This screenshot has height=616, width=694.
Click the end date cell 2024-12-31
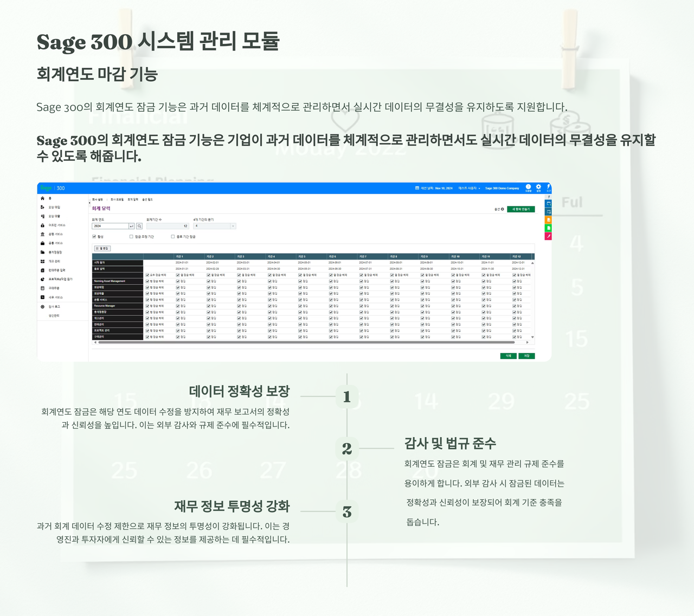click(x=518, y=269)
